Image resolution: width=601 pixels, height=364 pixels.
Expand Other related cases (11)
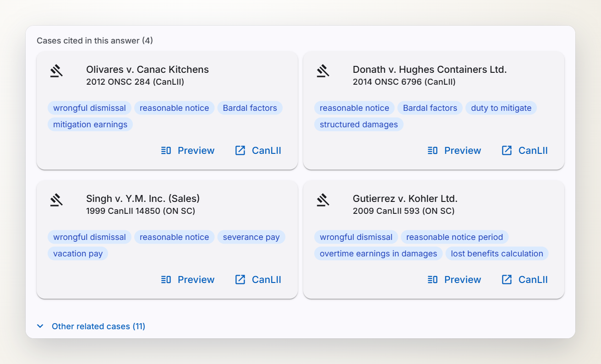coord(91,326)
